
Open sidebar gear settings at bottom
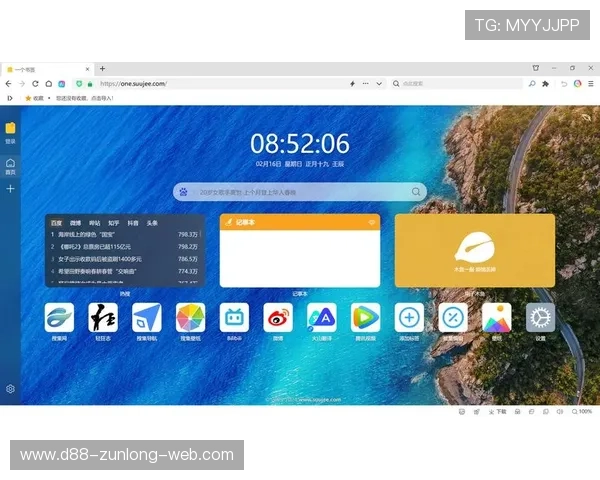(x=10, y=389)
